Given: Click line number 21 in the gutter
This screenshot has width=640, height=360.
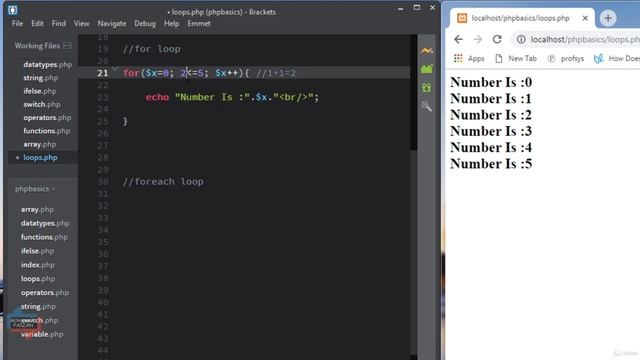Looking at the screenshot, I should 102,73.
